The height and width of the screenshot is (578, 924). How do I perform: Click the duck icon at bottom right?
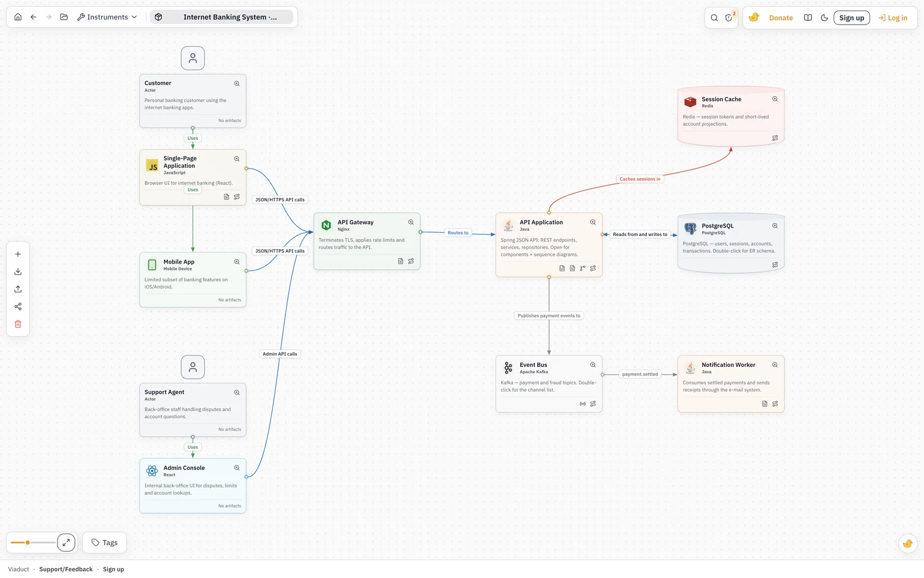[908, 544]
